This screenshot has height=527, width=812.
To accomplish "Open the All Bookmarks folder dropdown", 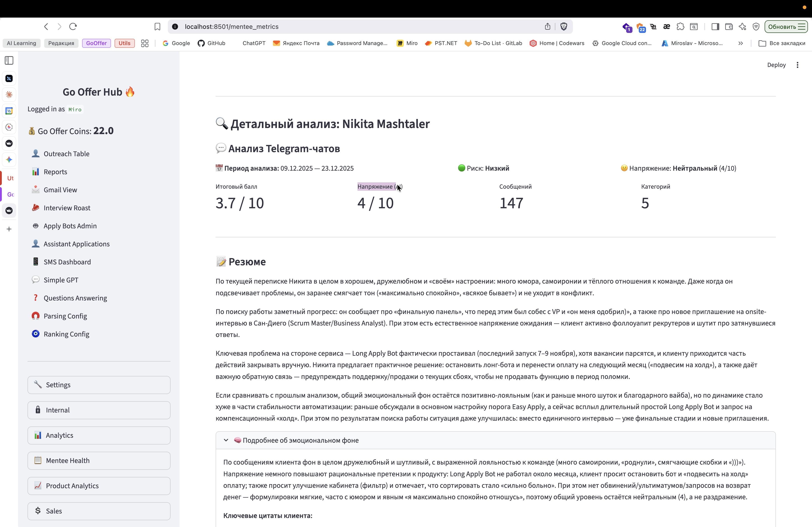I will pos(782,43).
